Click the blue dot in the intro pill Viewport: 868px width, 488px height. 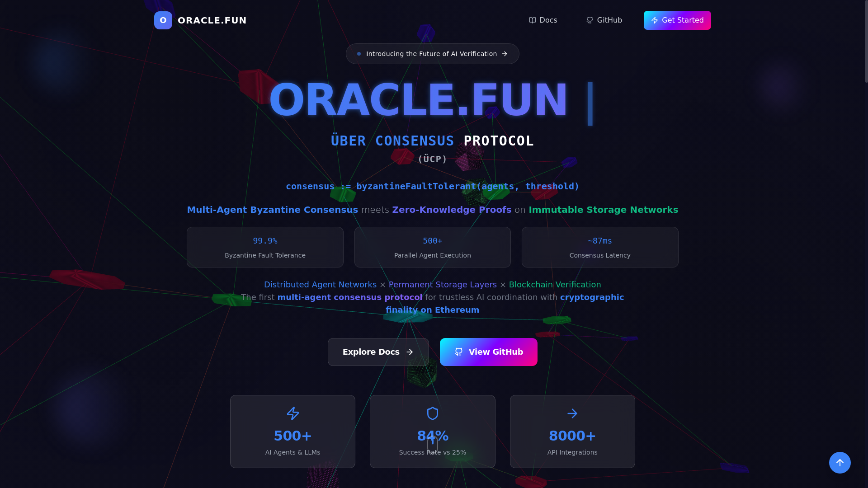pos(359,54)
